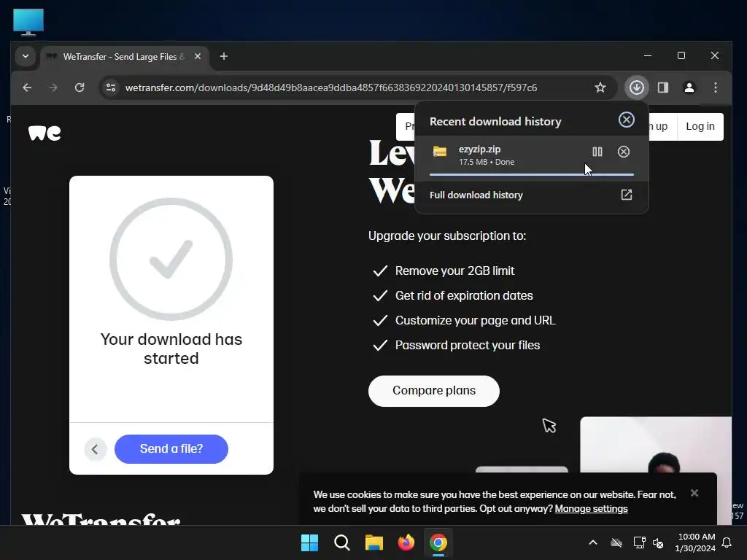Click 'Get rid of expiration dates' text
Screen dimensions: 747x560
463,296
